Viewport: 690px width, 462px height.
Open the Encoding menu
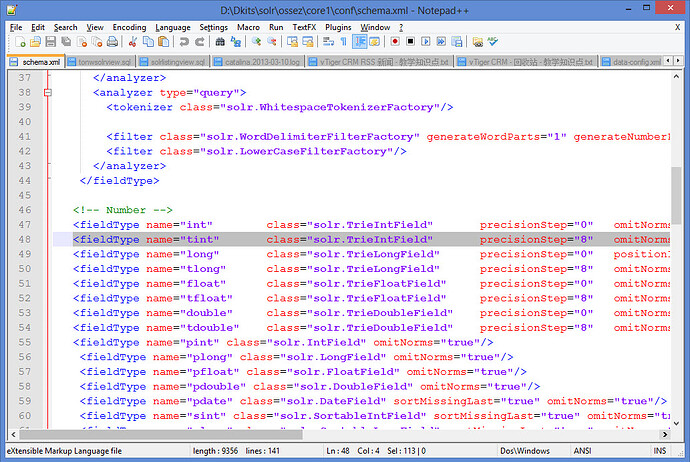coord(129,27)
